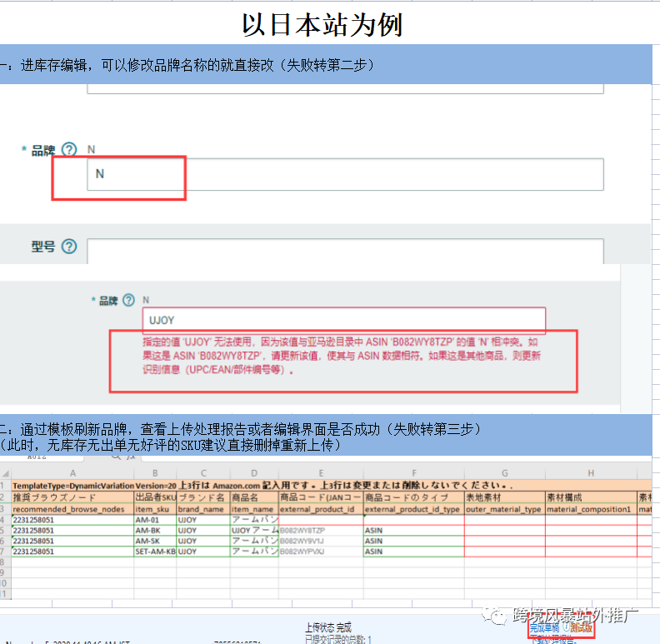660x644 pixels.
Task: Select spreadsheet column C header
Action: [203, 473]
